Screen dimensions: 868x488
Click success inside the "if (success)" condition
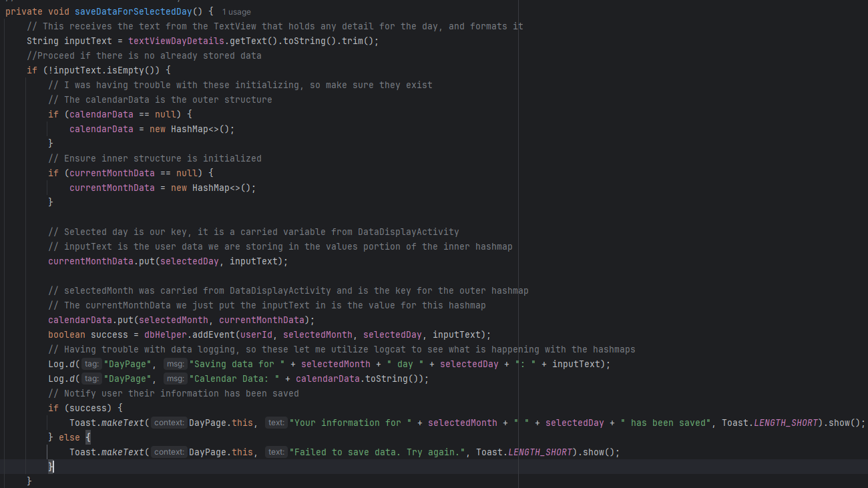pos(90,408)
